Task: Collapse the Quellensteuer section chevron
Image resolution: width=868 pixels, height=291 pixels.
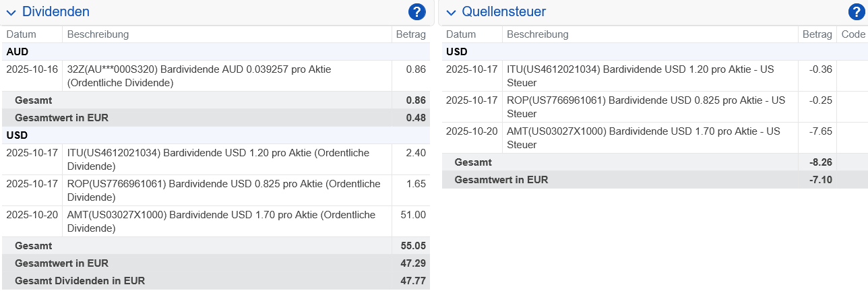Action: 451,12
